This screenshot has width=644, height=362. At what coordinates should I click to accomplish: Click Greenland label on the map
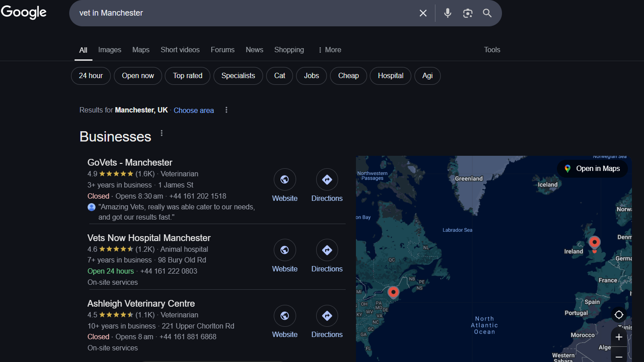[x=469, y=179]
